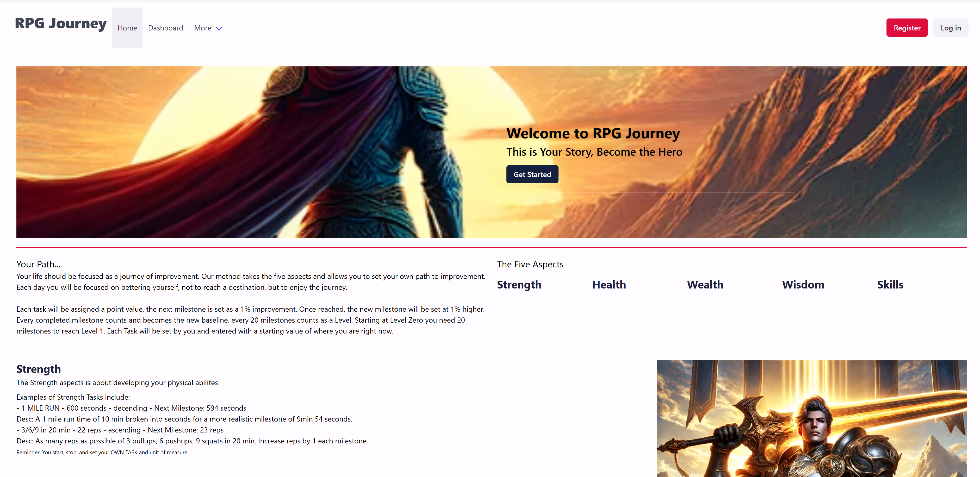Expand the More dropdown chevron

219,29
